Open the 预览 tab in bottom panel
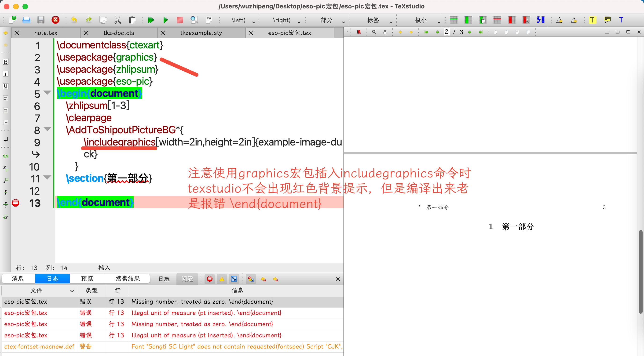Viewport: 644px width, 356px height. (x=87, y=279)
